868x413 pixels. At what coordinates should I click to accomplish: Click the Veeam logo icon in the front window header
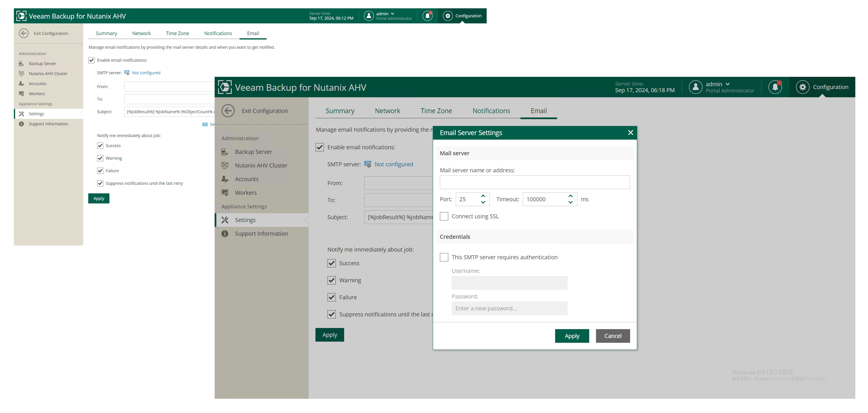point(225,87)
